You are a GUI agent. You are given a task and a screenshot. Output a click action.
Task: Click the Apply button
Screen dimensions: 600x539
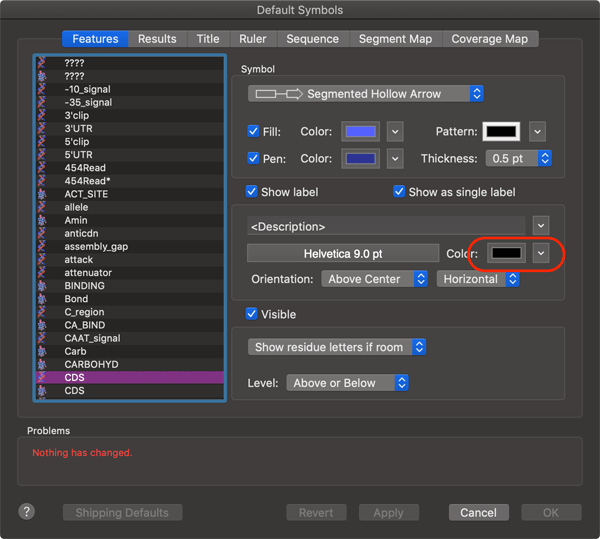[x=389, y=512]
